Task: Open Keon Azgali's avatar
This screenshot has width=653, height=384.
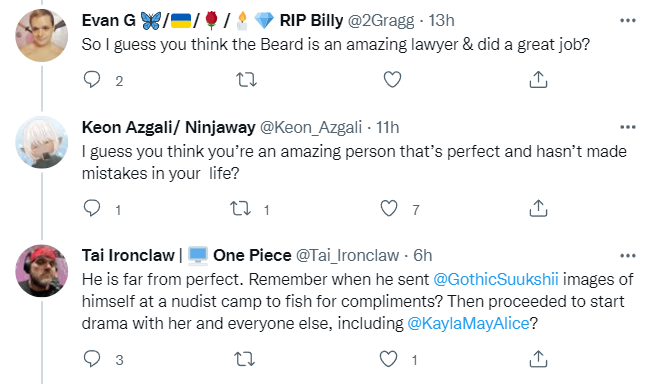Action: point(42,142)
